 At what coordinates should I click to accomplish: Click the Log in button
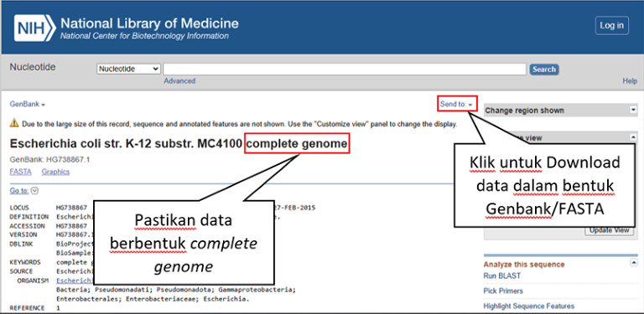611,26
